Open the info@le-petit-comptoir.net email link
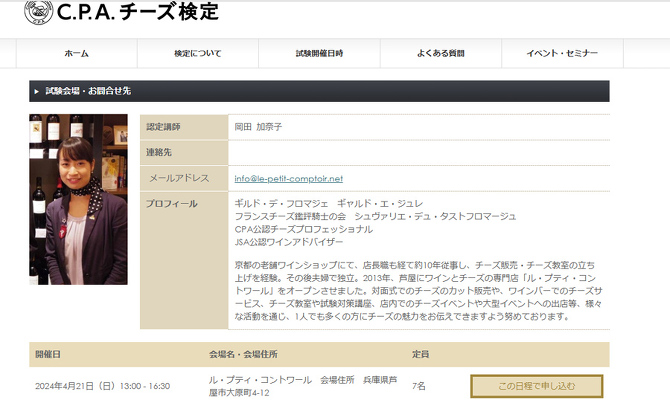The height and width of the screenshot is (400, 670). (x=288, y=179)
